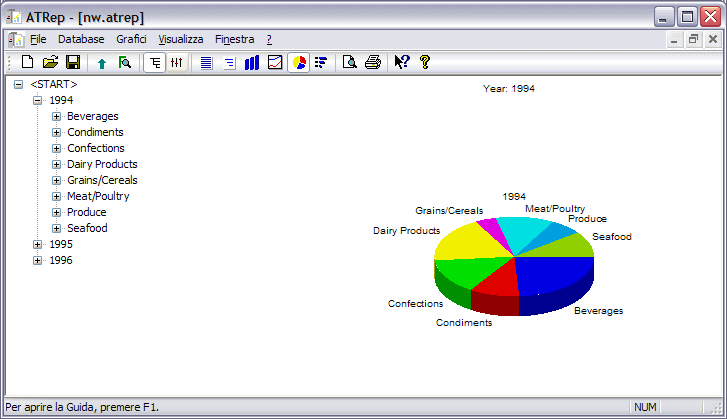Click the justified text list icon
This screenshot has width=727, height=419.
(206, 63)
